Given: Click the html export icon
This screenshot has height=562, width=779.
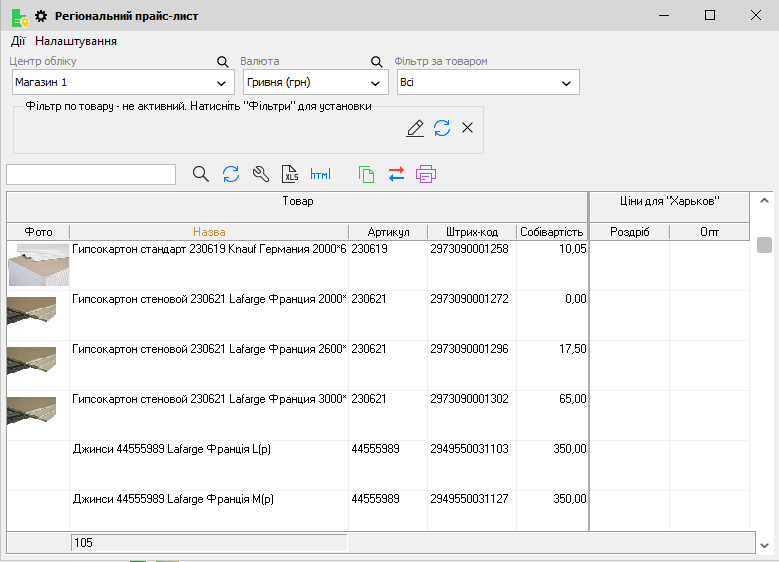Looking at the screenshot, I should coord(320,174).
